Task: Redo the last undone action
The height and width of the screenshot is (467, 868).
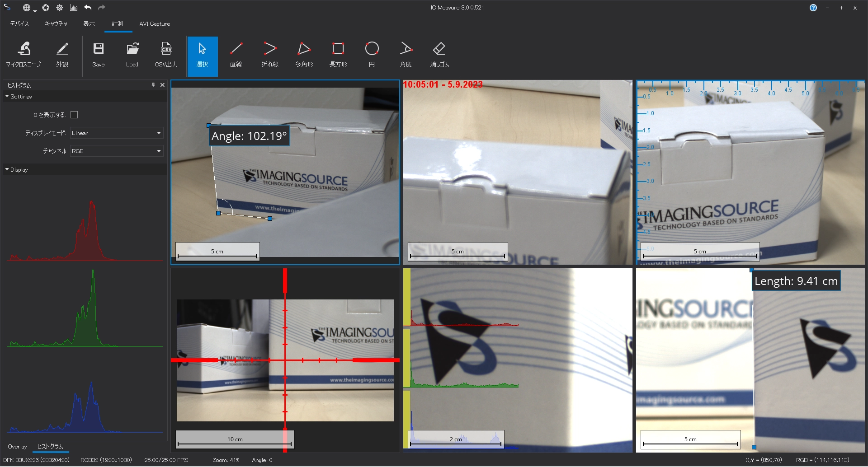Action: [x=102, y=8]
